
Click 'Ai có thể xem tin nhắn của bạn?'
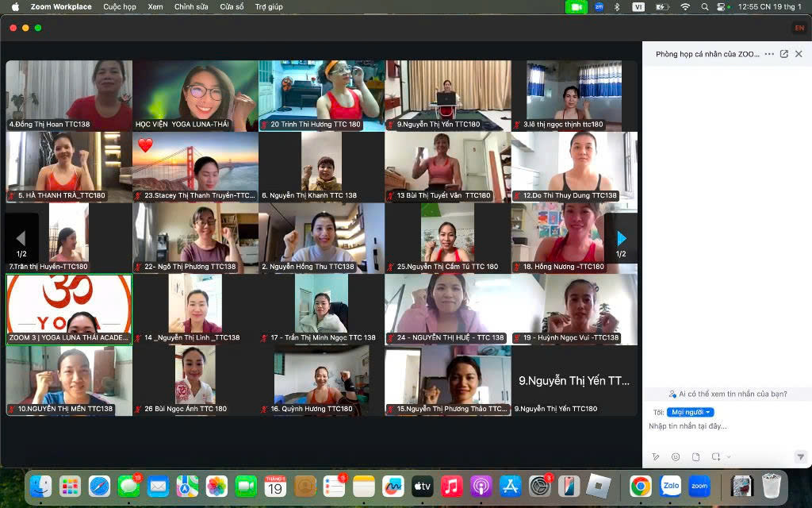point(727,394)
